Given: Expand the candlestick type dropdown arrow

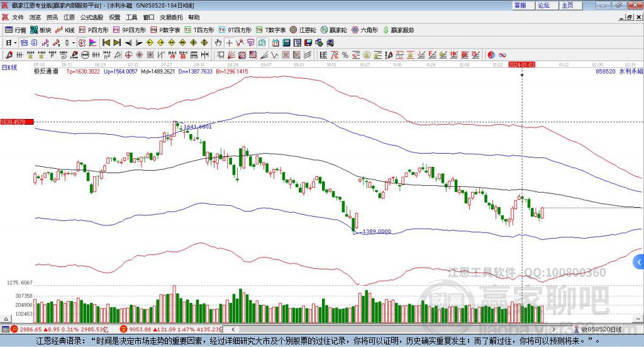Looking at the screenshot, I should (x=73, y=43).
